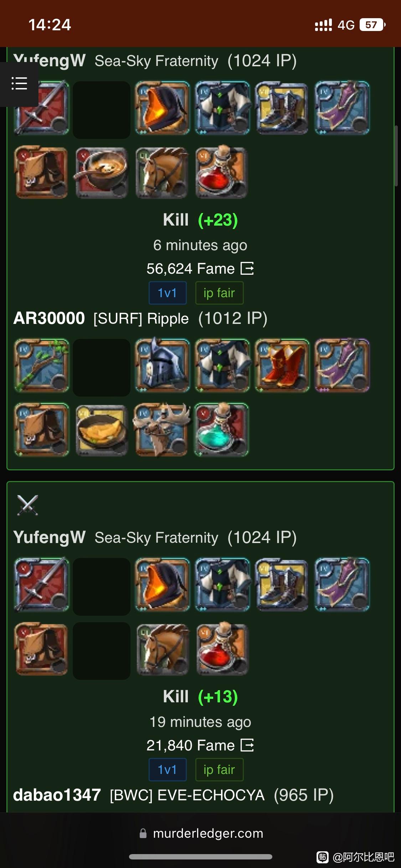The width and height of the screenshot is (401, 868).
Task: Select the soup food icon in first kill
Action: pos(102,172)
